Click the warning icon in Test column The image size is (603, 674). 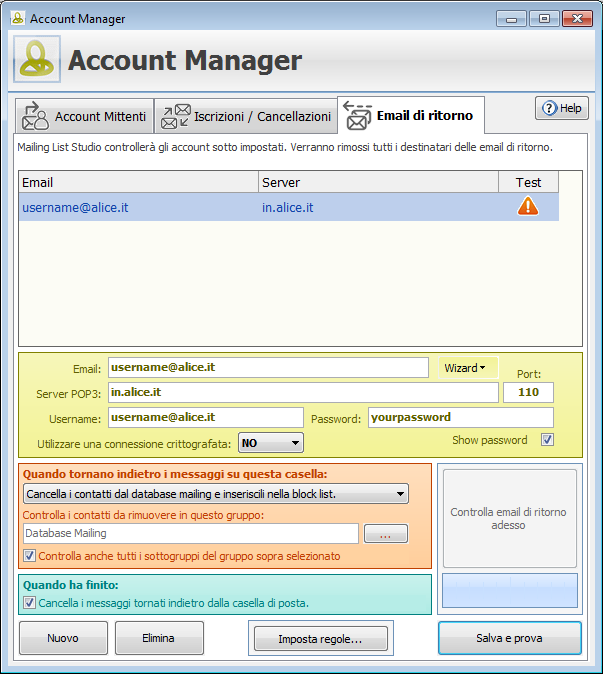pyautogui.click(x=527, y=206)
